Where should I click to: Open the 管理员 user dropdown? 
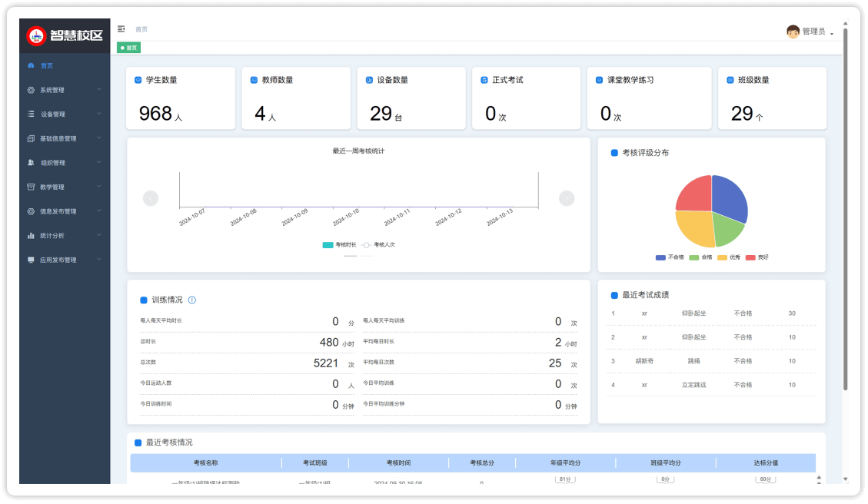pyautogui.click(x=816, y=32)
